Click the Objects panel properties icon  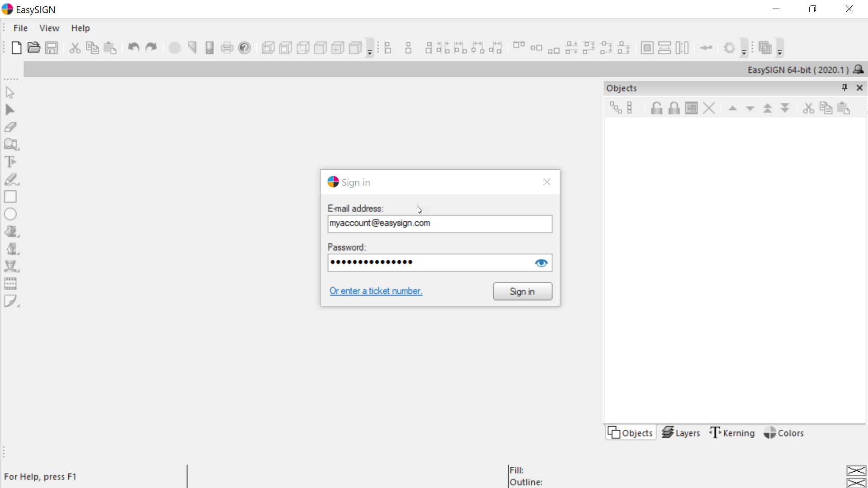click(x=691, y=108)
